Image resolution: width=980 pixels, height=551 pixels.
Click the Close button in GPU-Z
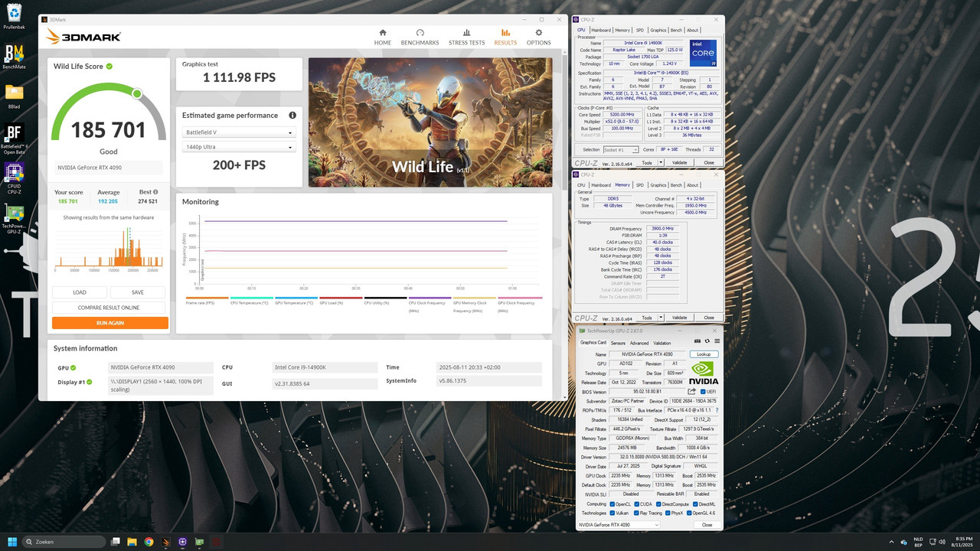(707, 524)
